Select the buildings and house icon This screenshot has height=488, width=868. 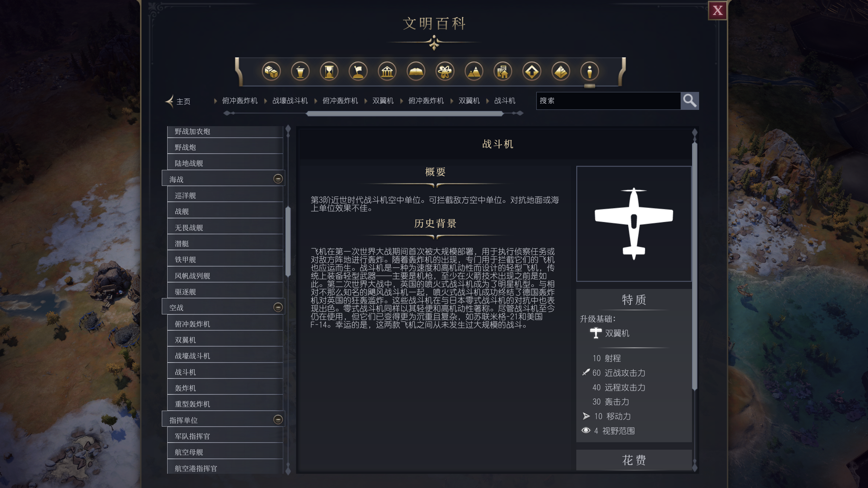tap(503, 72)
